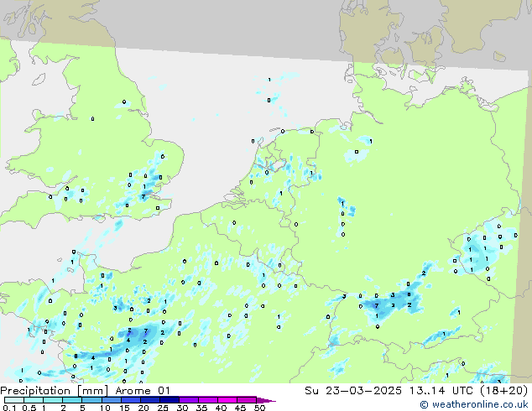Viewport: 532px width, 411px height.
Task: Pick the 35–40 mm legend swatch
Action: tap(207, 400)
